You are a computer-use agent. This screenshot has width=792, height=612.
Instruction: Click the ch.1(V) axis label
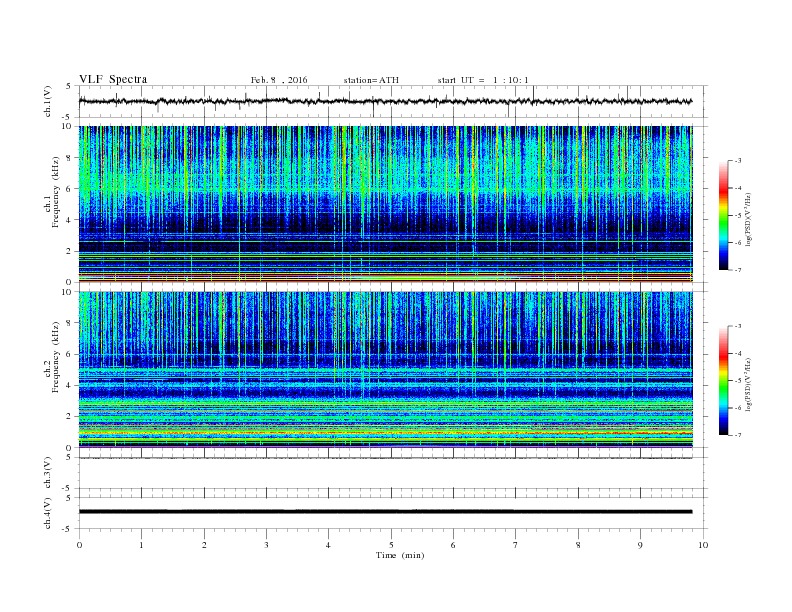coord(47,101)
